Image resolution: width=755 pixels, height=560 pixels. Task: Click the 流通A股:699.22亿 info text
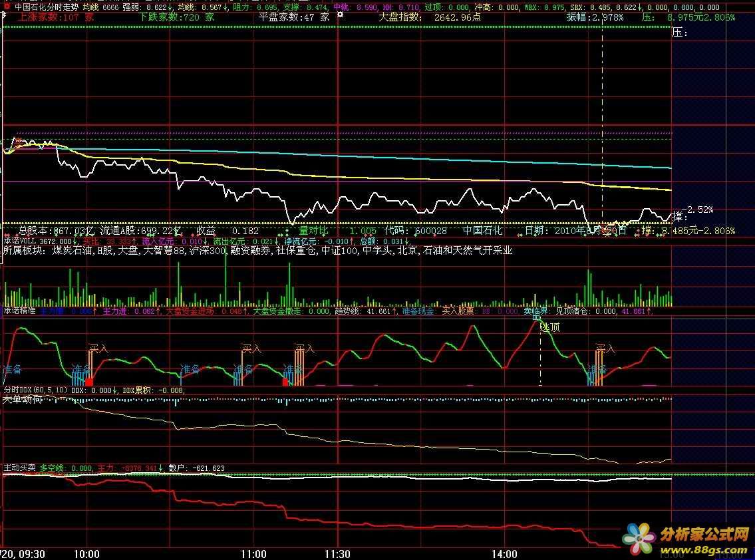140,231
